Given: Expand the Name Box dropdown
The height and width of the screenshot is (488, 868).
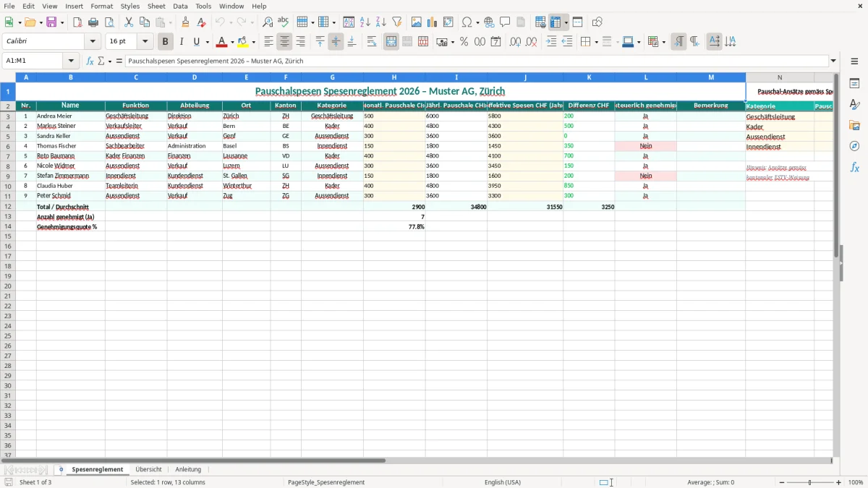Looking at the screenshot, I should (x=71, y=61).
